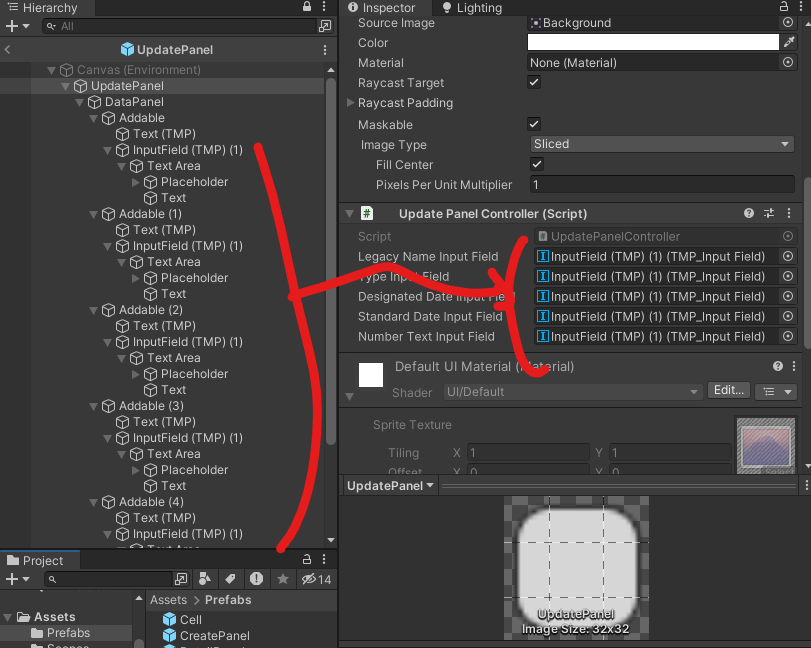Collapse the DataPanel tree item
811x648 pixels.
[x=80, y=102]
